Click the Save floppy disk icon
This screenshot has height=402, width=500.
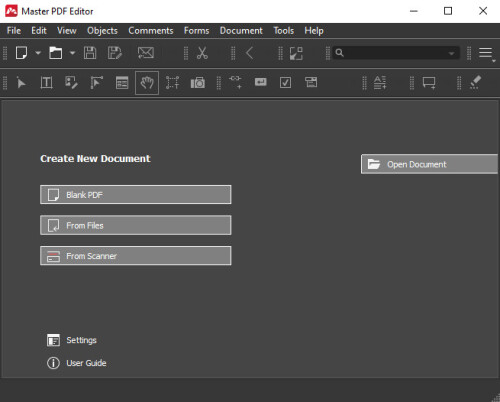[90, 53]
